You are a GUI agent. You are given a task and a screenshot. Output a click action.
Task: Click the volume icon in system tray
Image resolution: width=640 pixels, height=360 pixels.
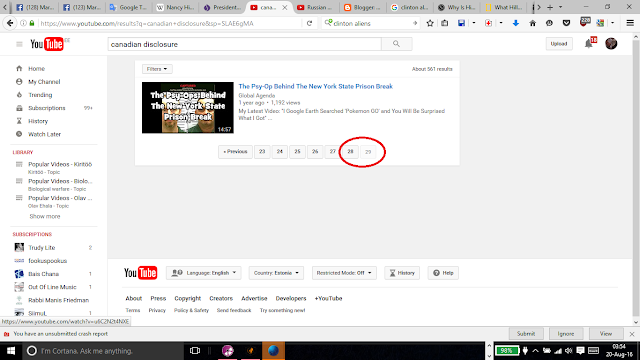coord(569,351)
